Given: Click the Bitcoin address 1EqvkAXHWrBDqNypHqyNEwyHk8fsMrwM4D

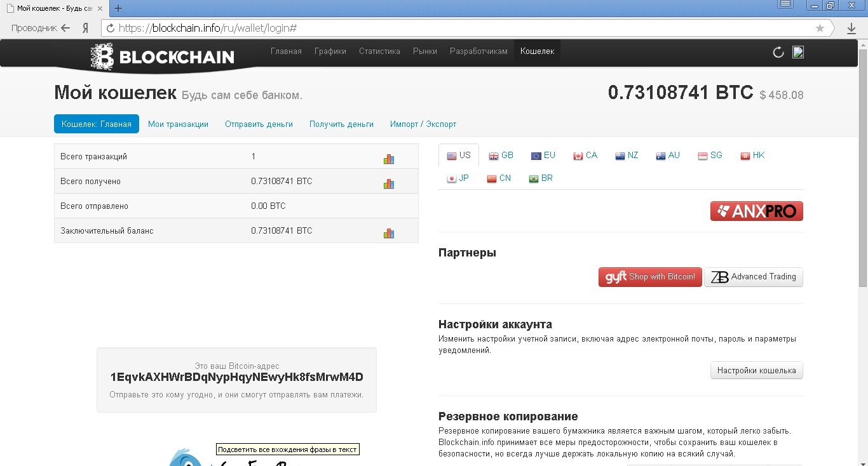Looking at the screenshot, I should coord(236,377).
